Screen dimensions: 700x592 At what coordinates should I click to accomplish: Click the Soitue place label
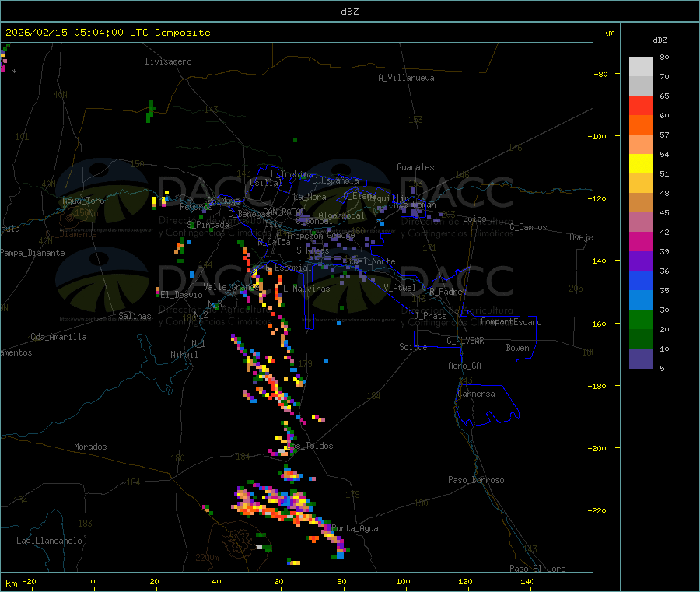[x=413, y=346]
